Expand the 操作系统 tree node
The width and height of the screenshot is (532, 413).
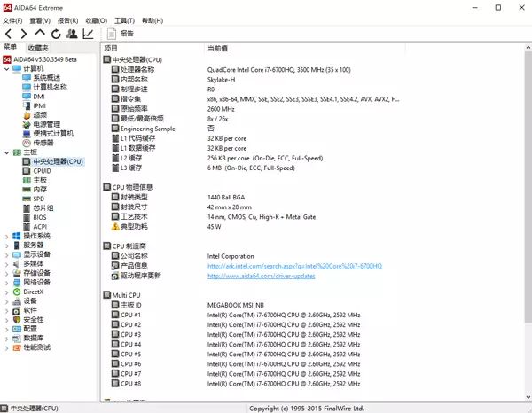point(6,236)
